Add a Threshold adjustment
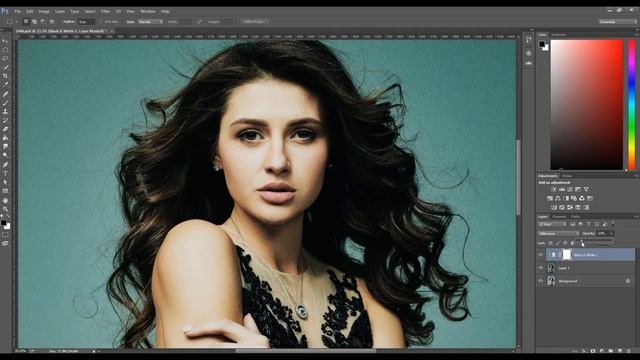Screen dimensions: 640x360 click(x=570, y=207)
